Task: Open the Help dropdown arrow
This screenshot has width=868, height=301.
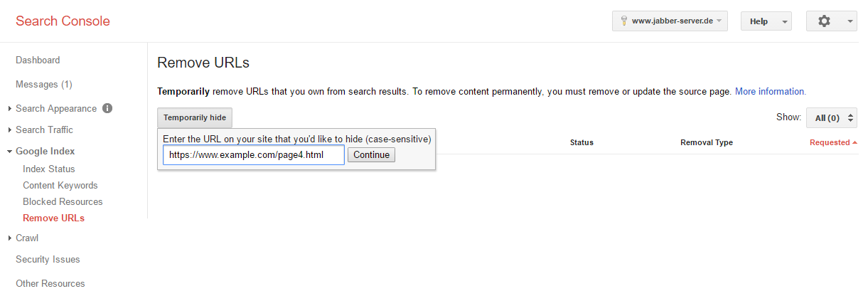Action: pyautogui.click(x=785, y=21)
